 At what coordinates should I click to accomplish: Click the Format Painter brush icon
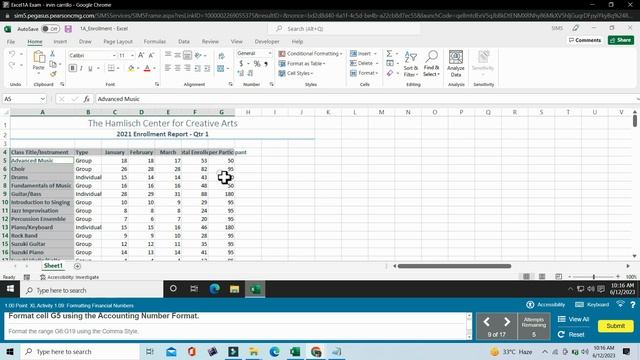53,74
